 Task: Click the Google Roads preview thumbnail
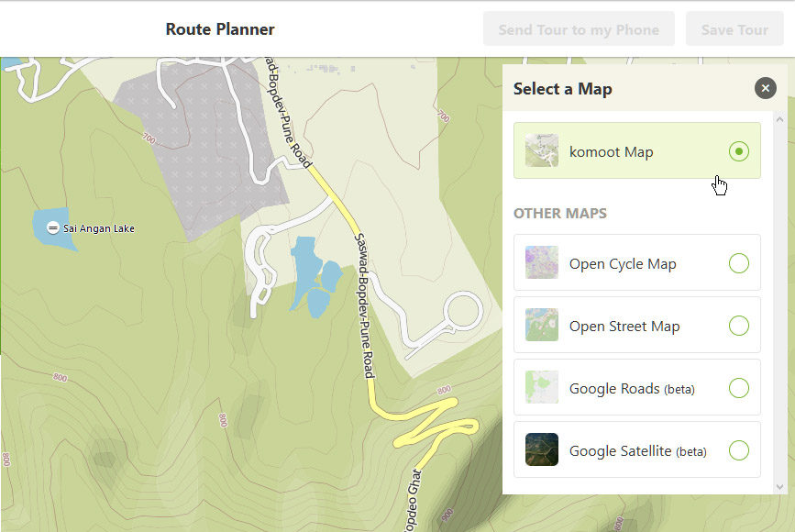click(x=542, y=388)
